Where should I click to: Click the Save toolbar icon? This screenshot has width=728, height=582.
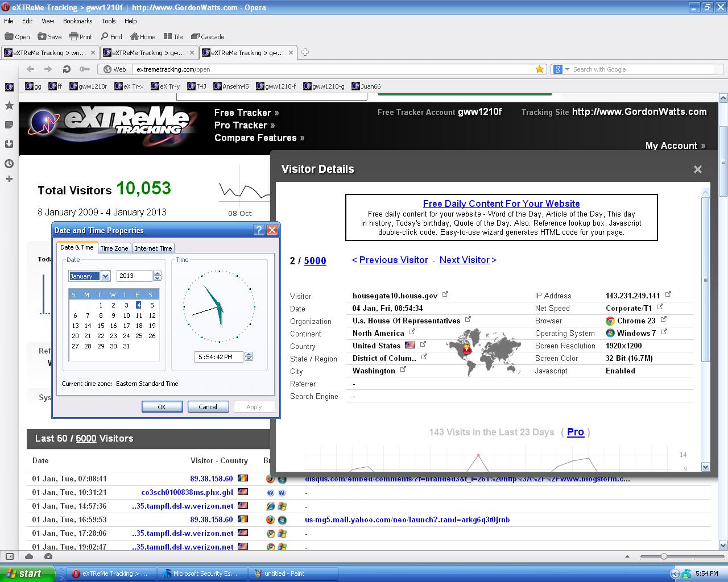(x=49, y=36)
